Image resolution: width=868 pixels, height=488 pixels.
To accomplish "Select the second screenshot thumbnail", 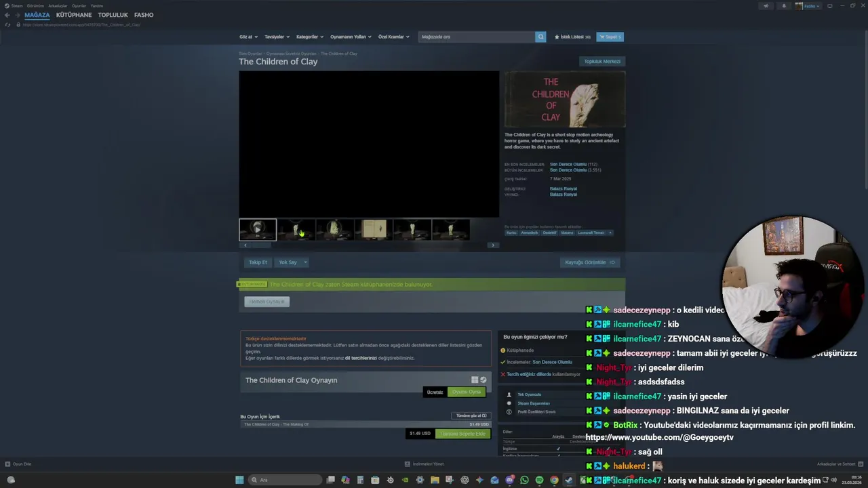I will [296, 230].
